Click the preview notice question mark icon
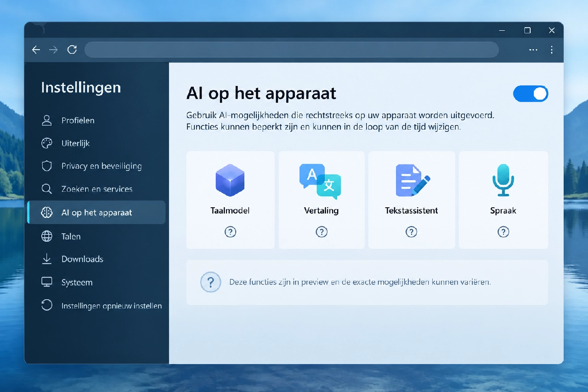The width and height of the screenshot is (588, 392). coord(211,282)
